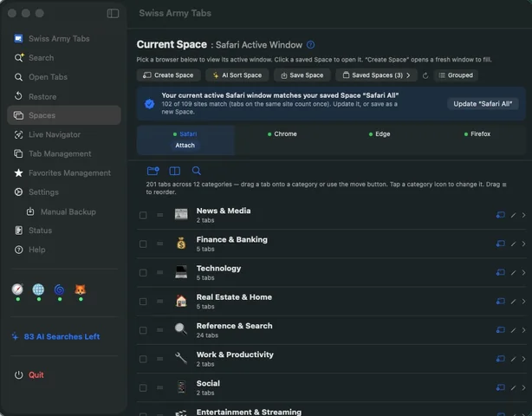
Task: Expand the Reference & Search chevron
Action: [524, 330]
